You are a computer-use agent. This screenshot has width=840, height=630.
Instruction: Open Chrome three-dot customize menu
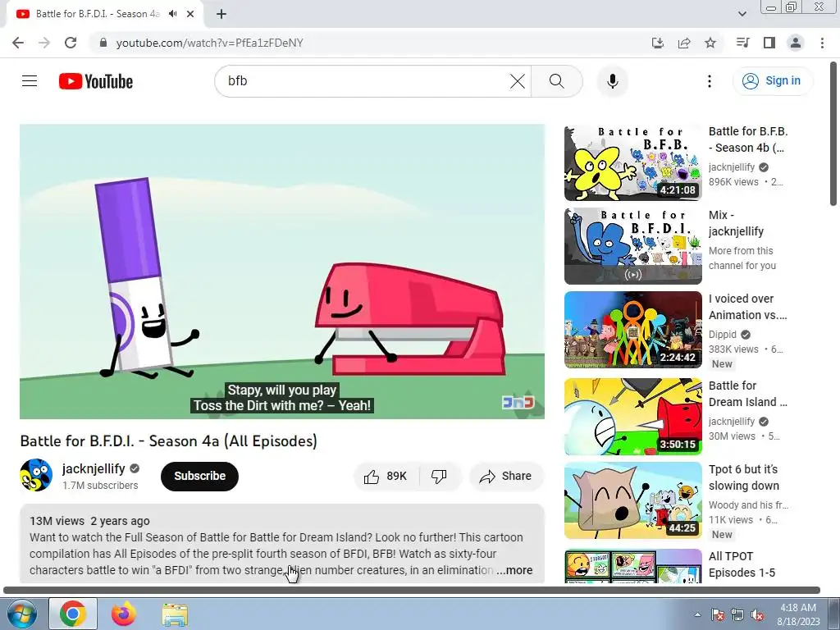(x=822, y=43)
